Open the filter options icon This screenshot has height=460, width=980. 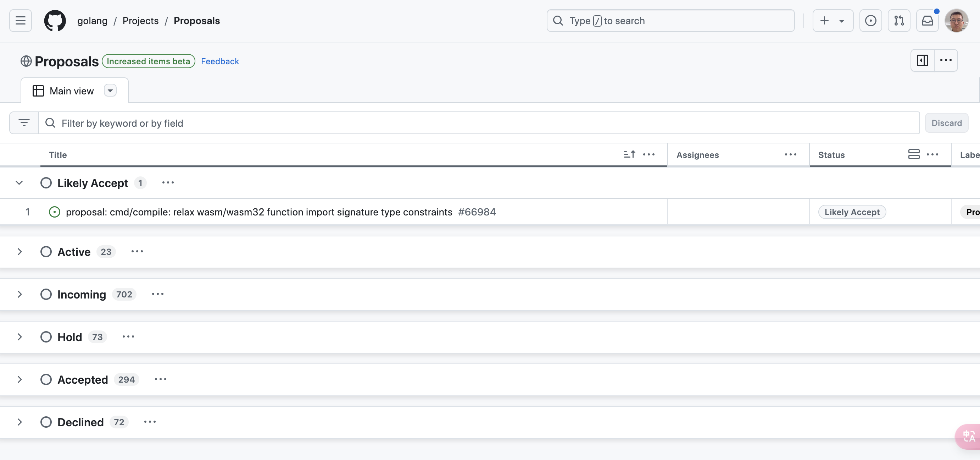click(24, 123)
